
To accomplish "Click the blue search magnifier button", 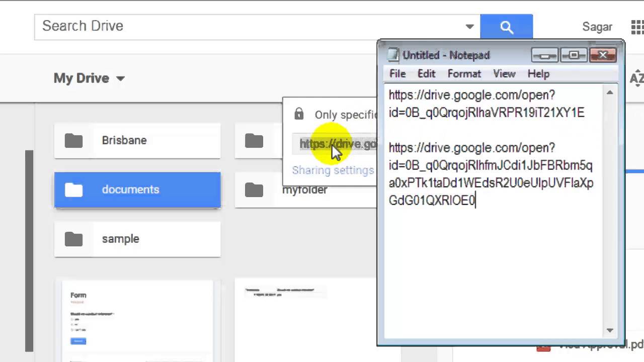I will (x=506, y=26).
